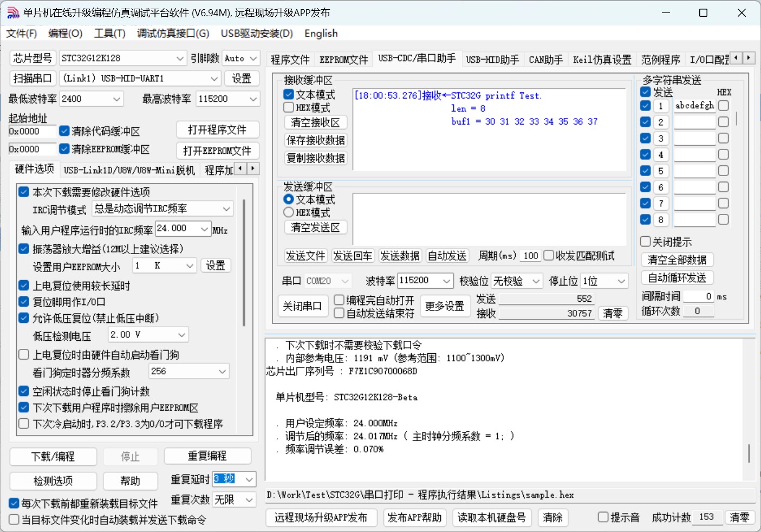This screenshot has width=761, height=532.
Task: Open the 编程(O) menu
Action: pos(66,34)
